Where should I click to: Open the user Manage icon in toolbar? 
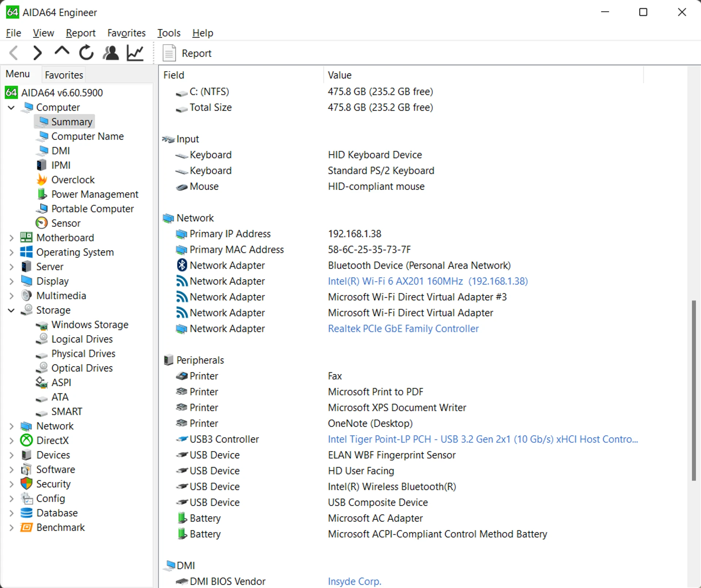tap(111, 53)
